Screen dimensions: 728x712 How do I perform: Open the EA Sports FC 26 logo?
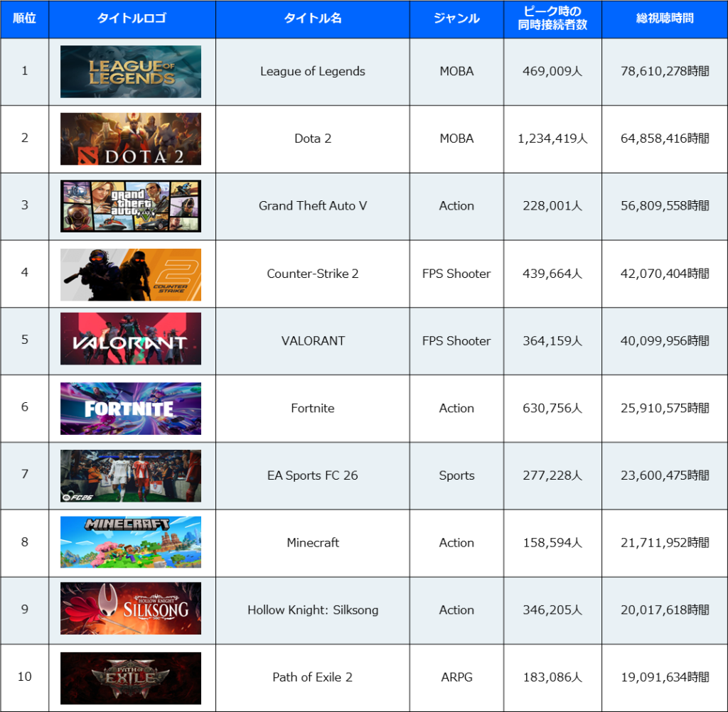(x=131, y=476)
